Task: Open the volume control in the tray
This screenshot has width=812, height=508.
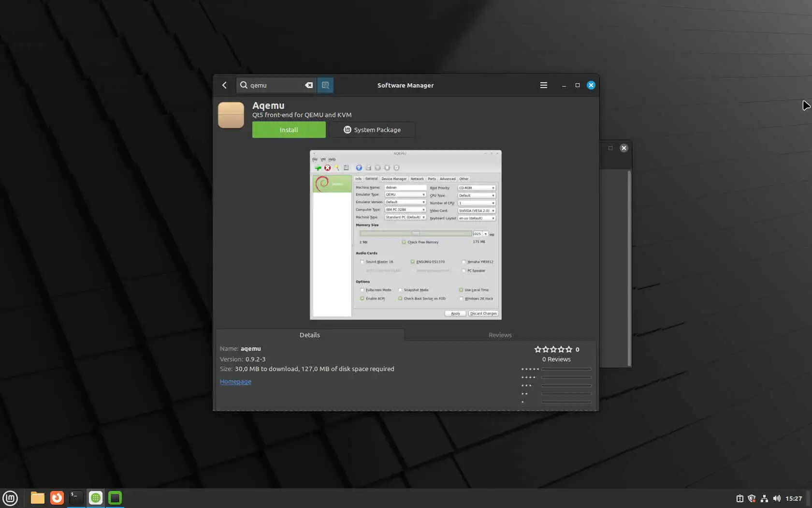Action: point(777,498)
